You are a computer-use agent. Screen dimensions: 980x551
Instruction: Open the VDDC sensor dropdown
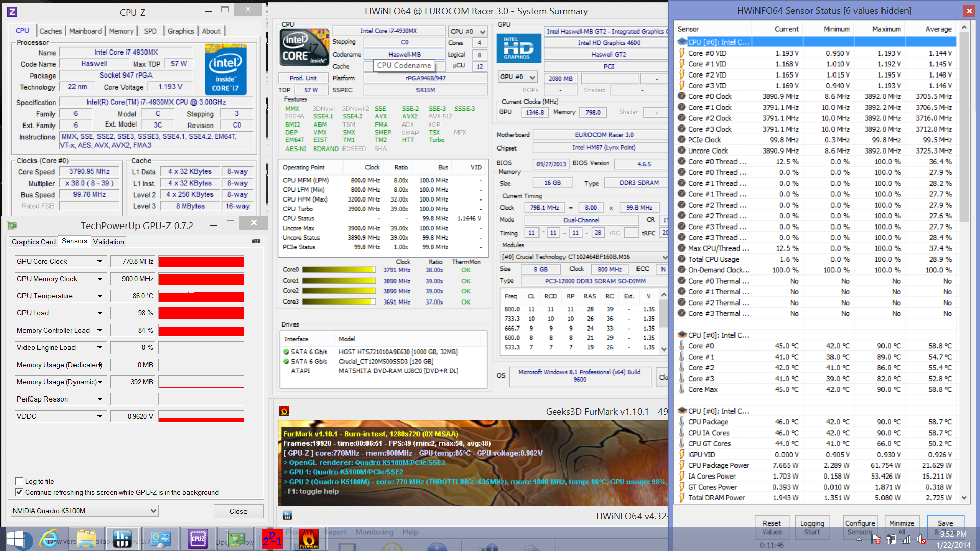pos(100,416)
